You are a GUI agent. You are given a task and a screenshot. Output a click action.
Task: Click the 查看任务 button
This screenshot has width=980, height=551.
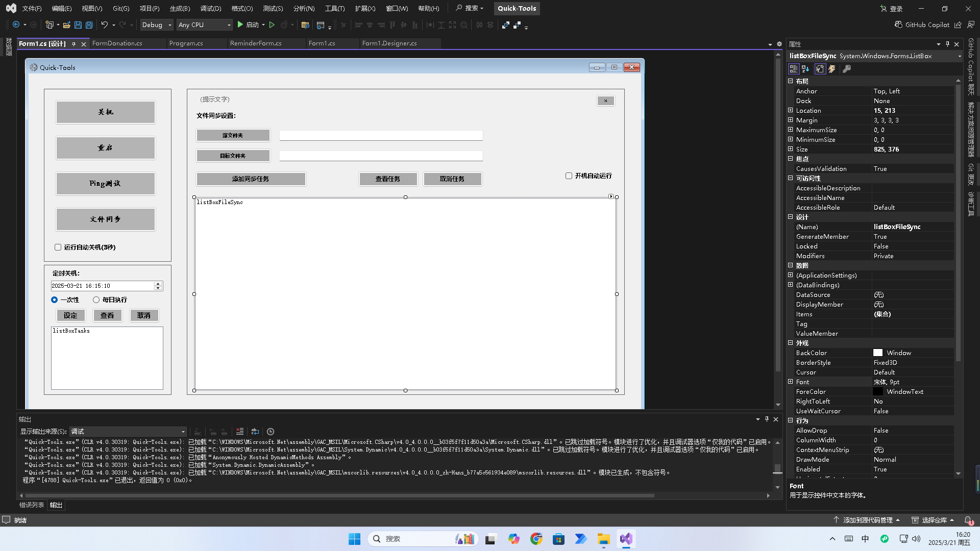point(388,179)
